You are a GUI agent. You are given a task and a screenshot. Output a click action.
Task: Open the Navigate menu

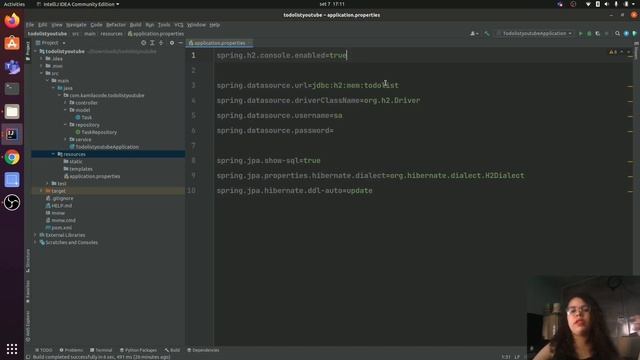(x=76, y=25)
